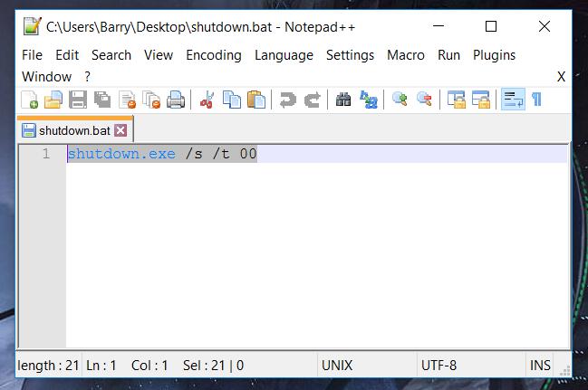Click the Print icon
588x390 pixels.
click(176, 100)
